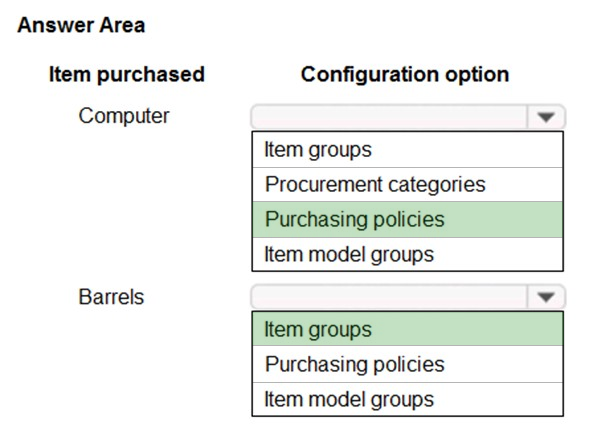Select Item groups in the Computer list
Image resolution: width=597 pixels, height=444 pixels.
click(x=407, y=150)
